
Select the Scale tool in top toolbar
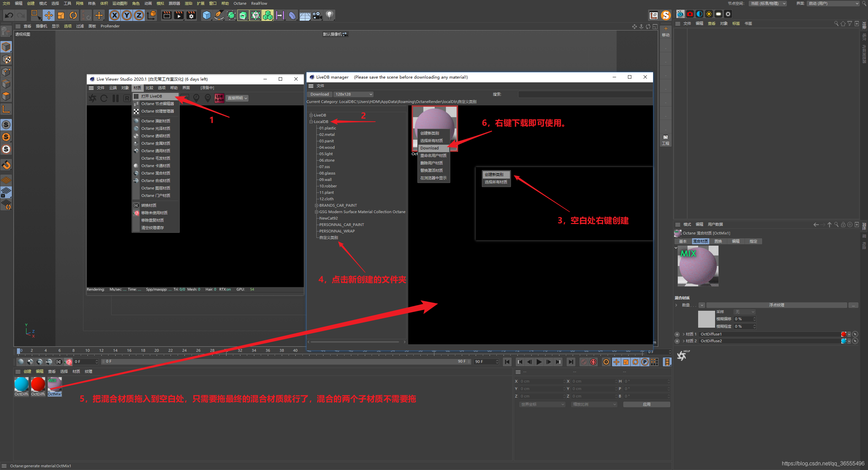tap(61, 15)
